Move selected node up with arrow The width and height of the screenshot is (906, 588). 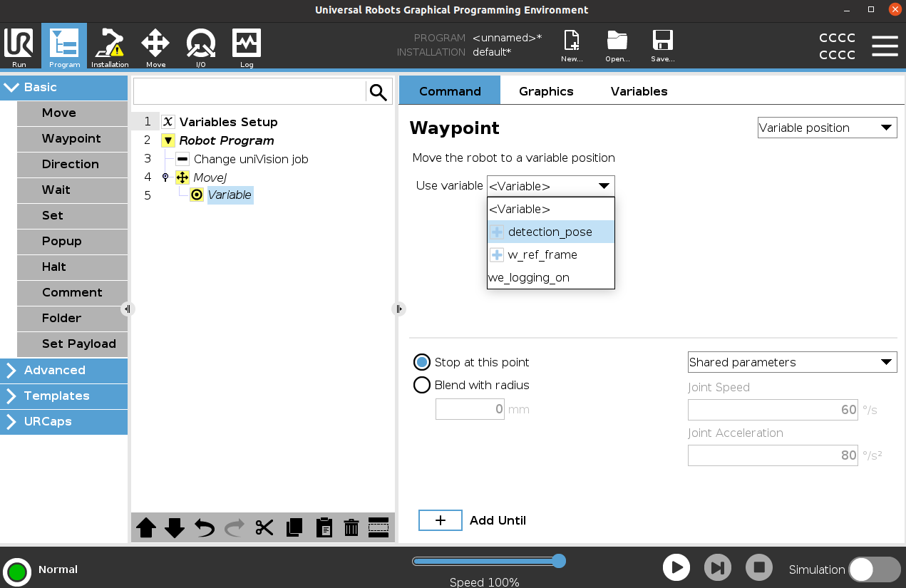coord(146,528)
